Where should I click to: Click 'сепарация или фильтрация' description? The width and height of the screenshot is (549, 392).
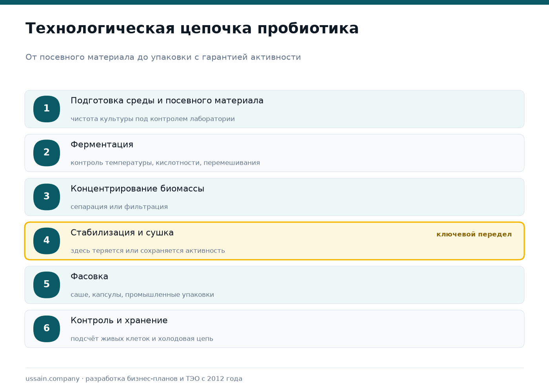click(119, 207)
